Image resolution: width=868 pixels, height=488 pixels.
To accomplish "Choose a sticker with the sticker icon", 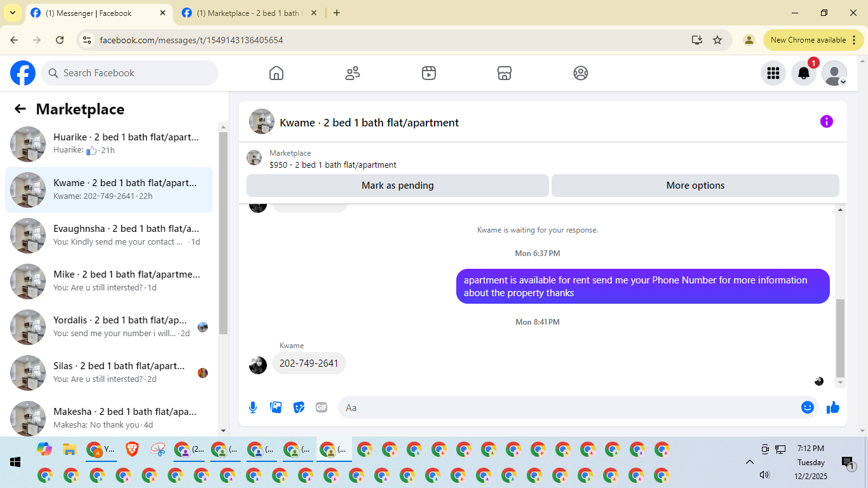I will pyautogui.click(x=299, y=407).
